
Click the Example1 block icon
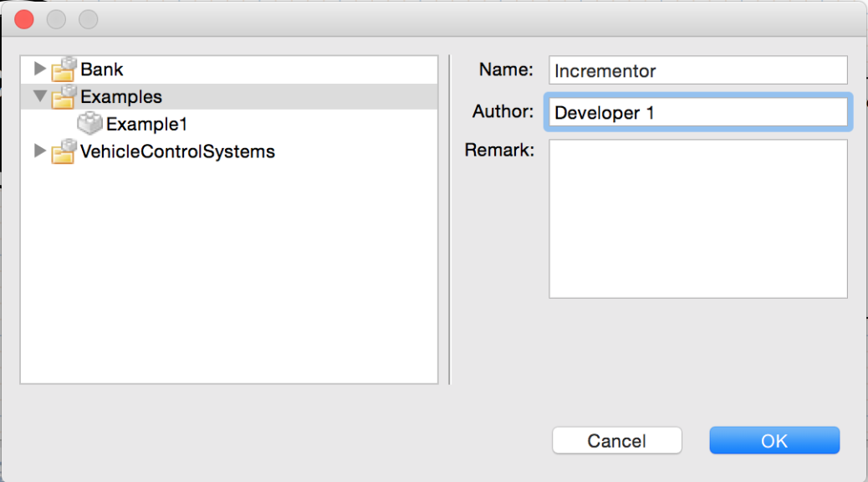coord(89,124)
